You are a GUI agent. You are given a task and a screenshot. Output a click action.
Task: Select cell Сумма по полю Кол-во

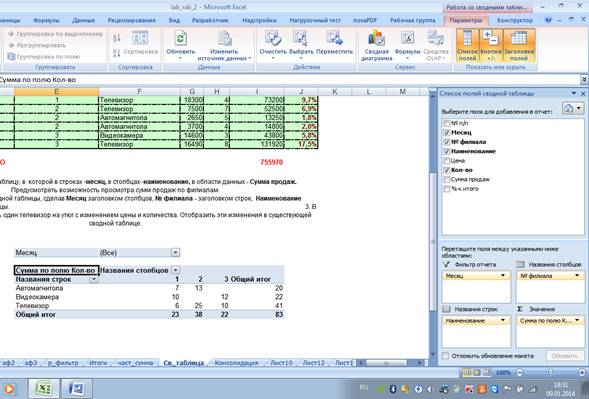coord(56,270)
